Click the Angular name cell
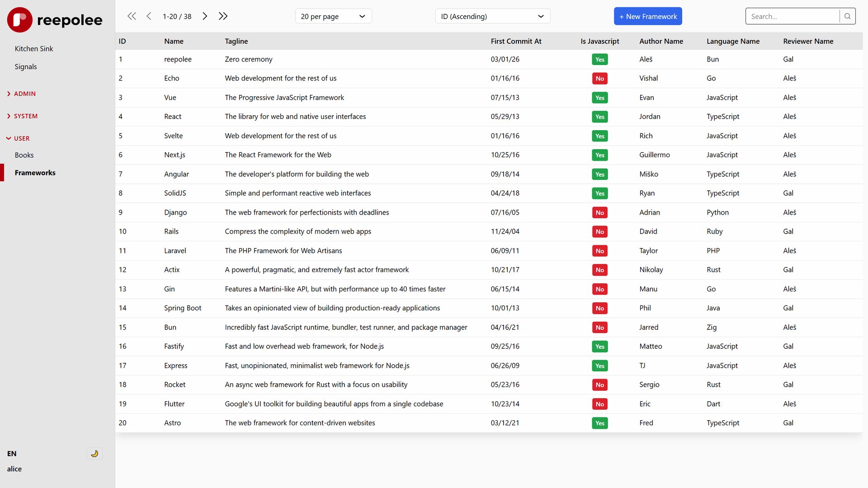This screenshot has height=488, width=868. tap(176, 174)
